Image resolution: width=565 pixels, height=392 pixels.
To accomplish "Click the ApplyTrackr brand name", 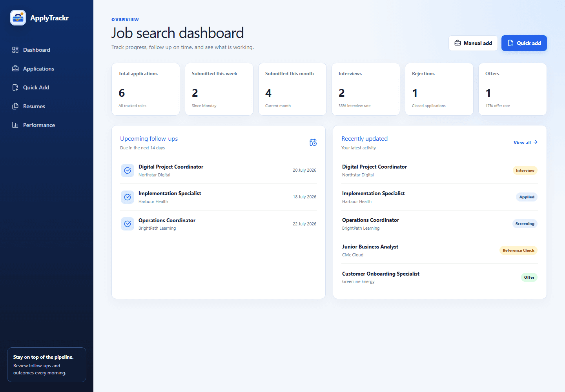I will 49,18.
